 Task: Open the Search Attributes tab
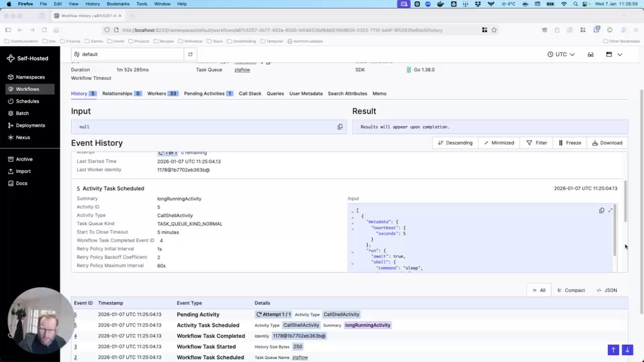pos(348,94)
